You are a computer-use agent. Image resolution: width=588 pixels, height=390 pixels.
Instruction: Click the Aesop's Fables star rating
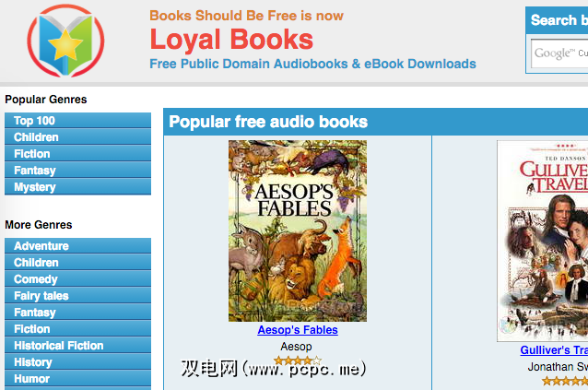pos(298,360)
